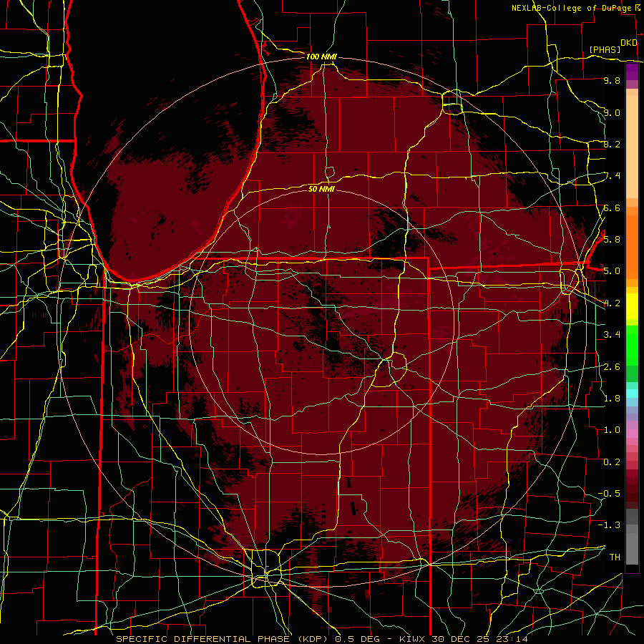Screen dimensions: 644x644
Task: Click the 5.0 value on the color scale
Action: click(x=612, y=271)
